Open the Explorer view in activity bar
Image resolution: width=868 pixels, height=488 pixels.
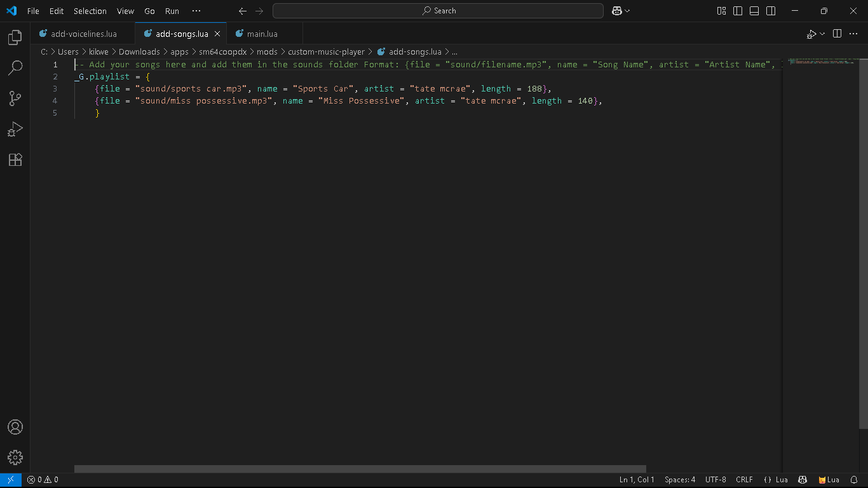pyautogui.click(x=15, y=38)
